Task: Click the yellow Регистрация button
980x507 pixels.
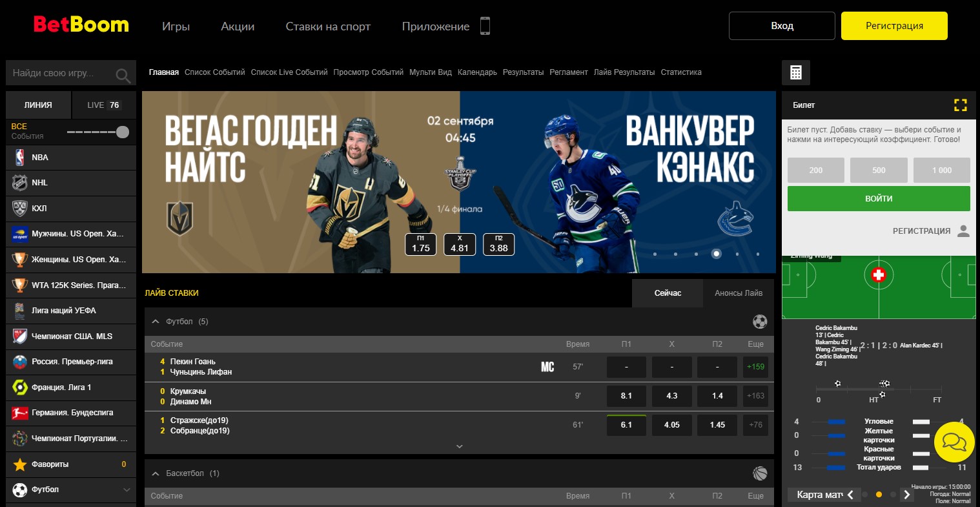Action: click(894, 26)
